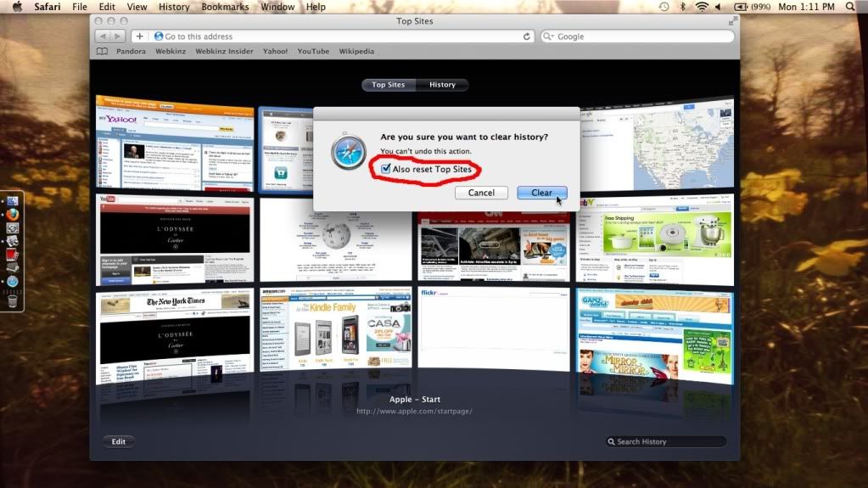Open the New York Times thumbnail
Image resolution: width=868 pixels, height=488 pixels.
(175, 336)
